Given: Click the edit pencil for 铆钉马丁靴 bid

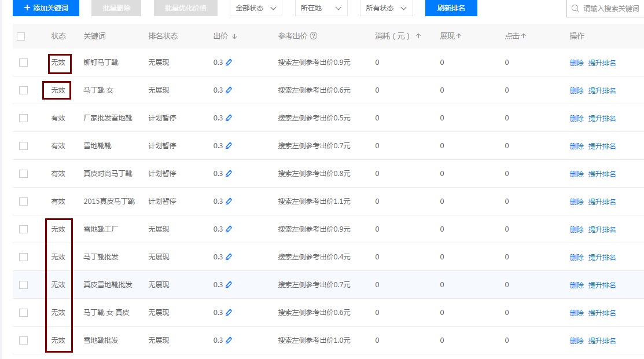Looking at the screenshot, I should [229, 63].
